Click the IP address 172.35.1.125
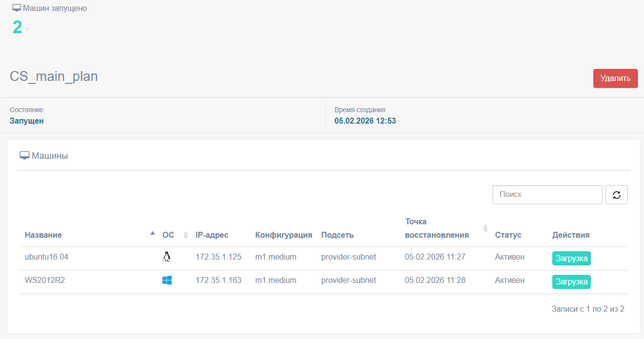The height and width of the screenshot is (339, 644). pos(218,257)
